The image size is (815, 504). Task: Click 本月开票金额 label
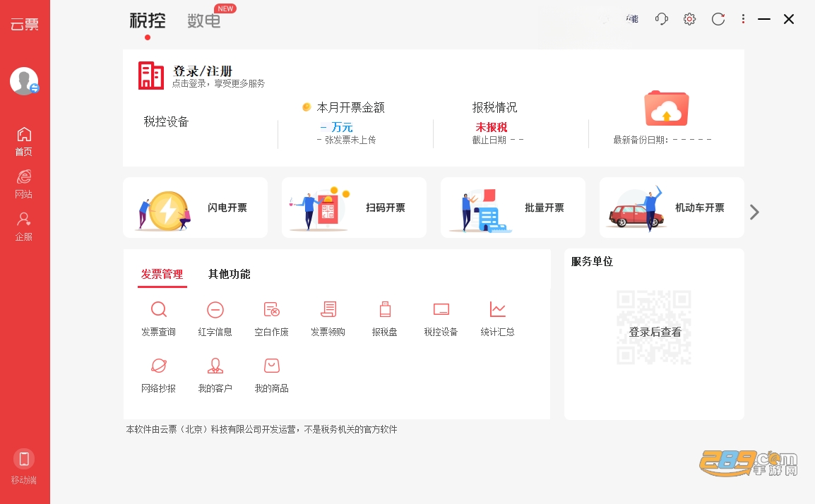[x=351, y=107]
